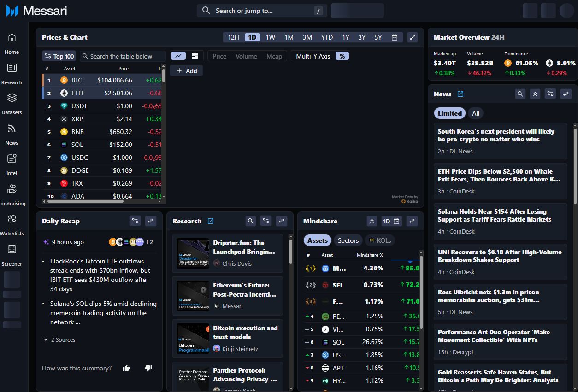This screenshot has height=392, width=578.
Task: Expand the Prices & Chart panel fullscreen
Action: point(413,37)
